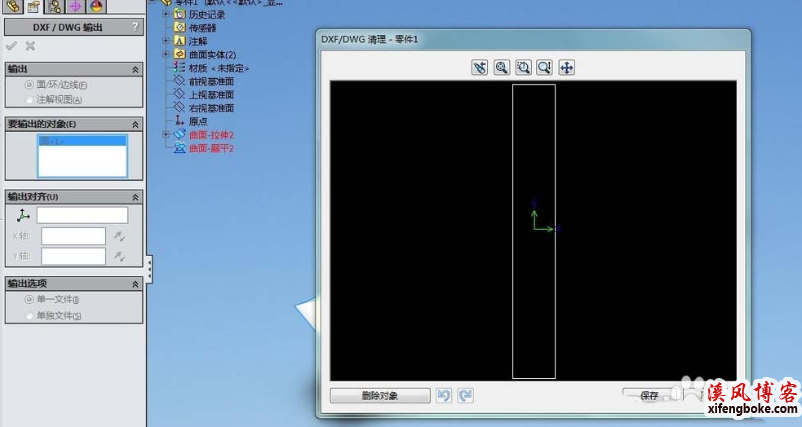
Task: Focus the coordinate system field in 输出对齐
Action: [x=82, y=215]
